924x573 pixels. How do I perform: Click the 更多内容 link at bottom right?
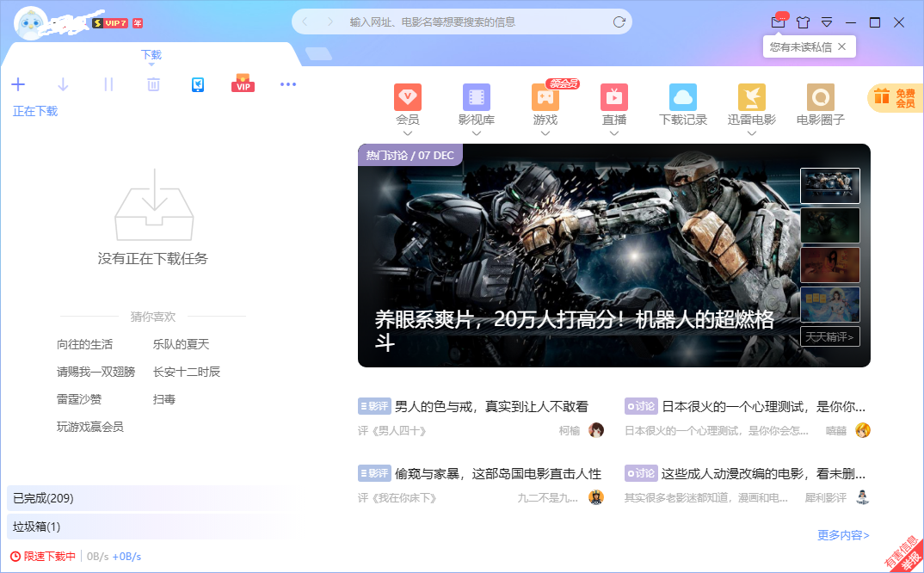coord(843,534)
